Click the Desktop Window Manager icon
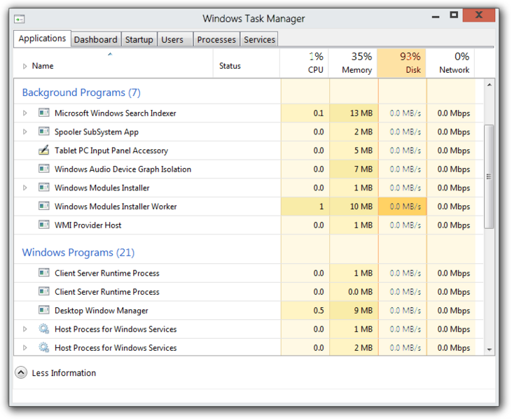512x420 pixels. click(43, 311)
